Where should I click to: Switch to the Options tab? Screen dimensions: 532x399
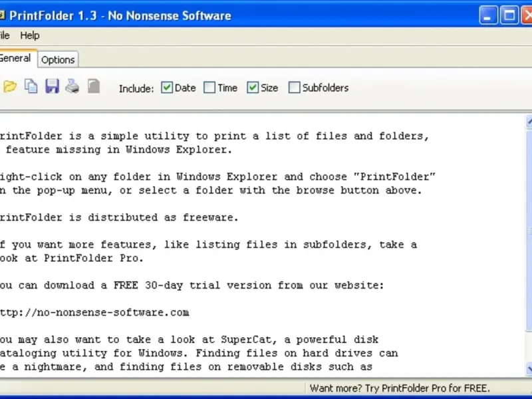pyautogui.click(x=58, y=60)
